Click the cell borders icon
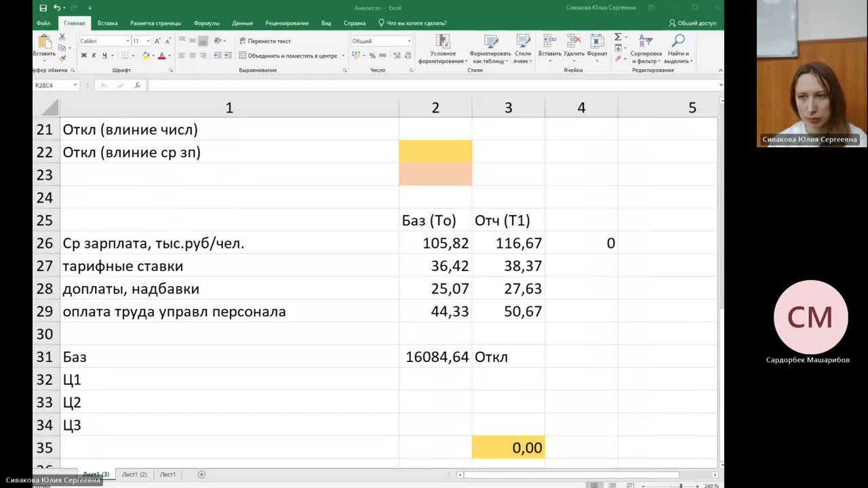Screen dimensions: 868x488 point(125,56)
